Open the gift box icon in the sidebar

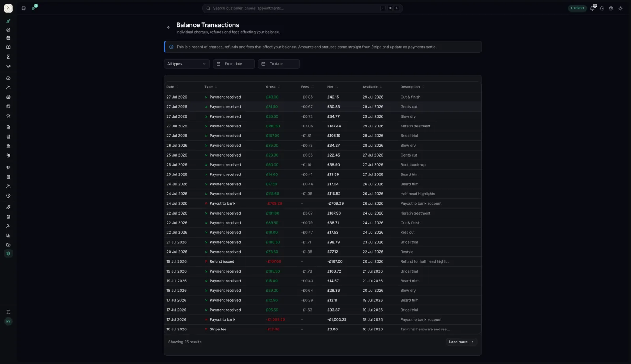pos(8,156)
